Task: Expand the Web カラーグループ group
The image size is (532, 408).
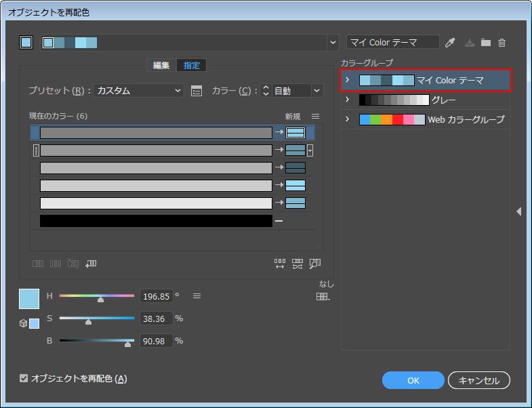Action: [347, 119]
